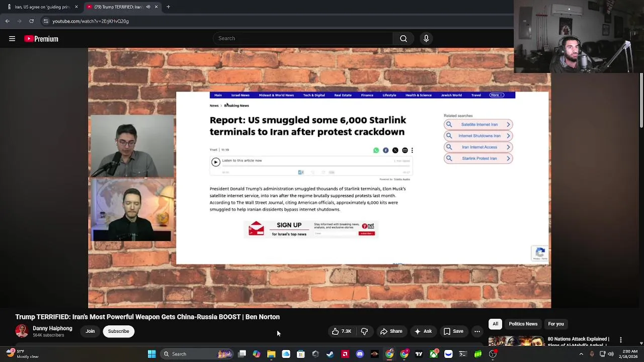Pause the playing video in player
The image size is (644, 362).
(x=319, y=178)
